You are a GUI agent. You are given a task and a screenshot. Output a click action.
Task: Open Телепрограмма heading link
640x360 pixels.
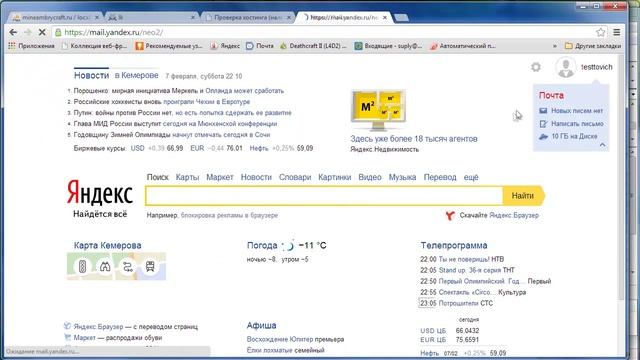click(454, 245)
